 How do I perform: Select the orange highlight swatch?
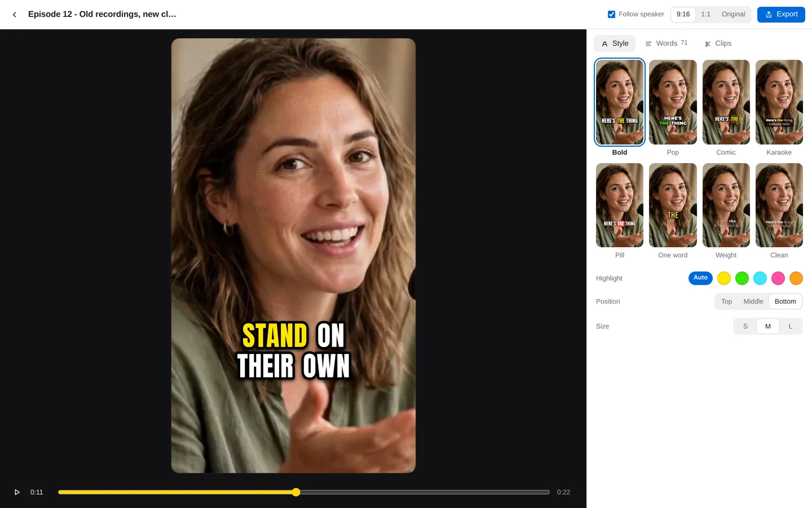796,278
